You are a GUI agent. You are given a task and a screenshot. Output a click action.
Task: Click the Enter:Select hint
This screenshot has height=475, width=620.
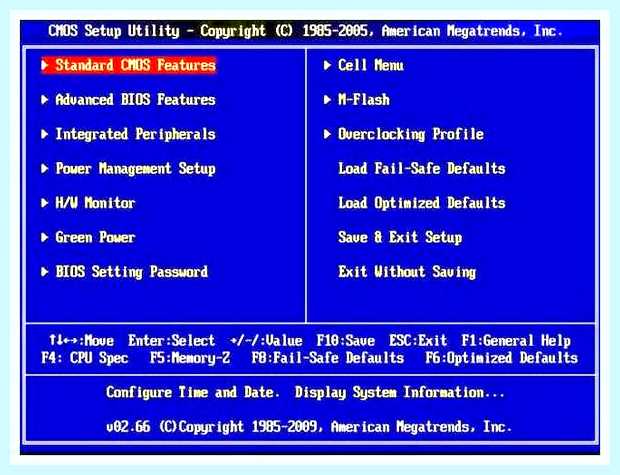[x=171, y=341]
